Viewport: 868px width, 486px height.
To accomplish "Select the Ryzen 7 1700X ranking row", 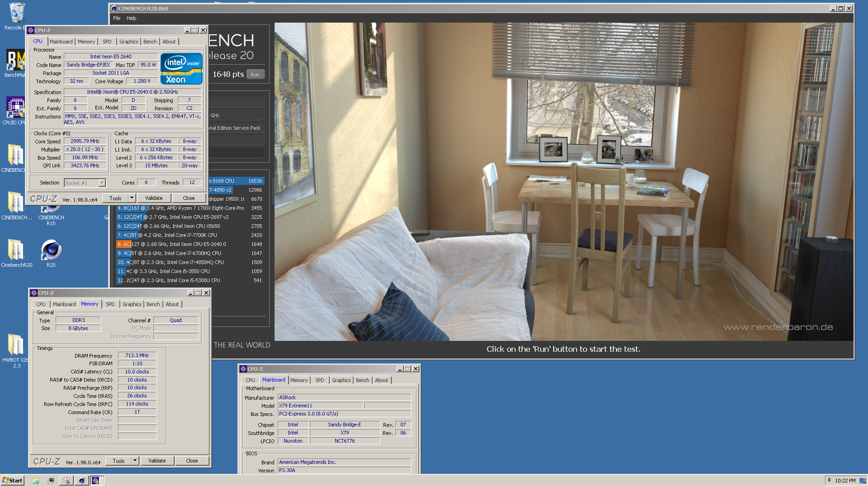I will click(x=190, y=208).
